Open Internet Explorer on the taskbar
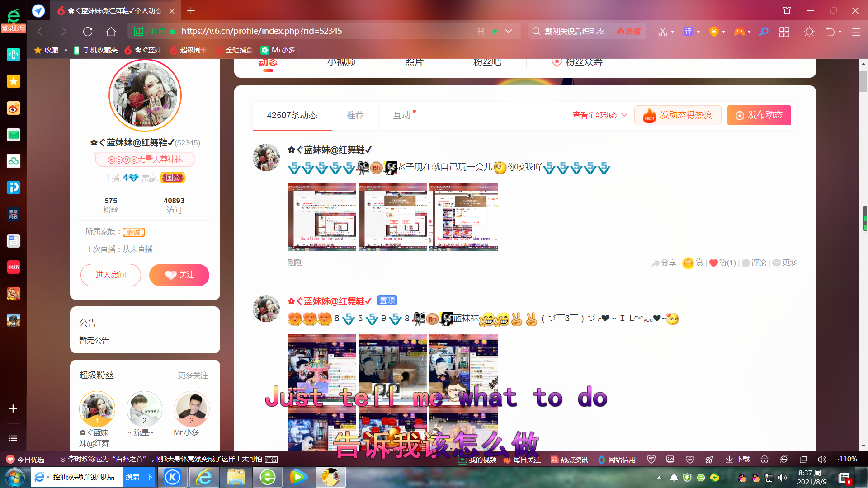The height and width of the screenshot is (488, 868). pos(204,477)
